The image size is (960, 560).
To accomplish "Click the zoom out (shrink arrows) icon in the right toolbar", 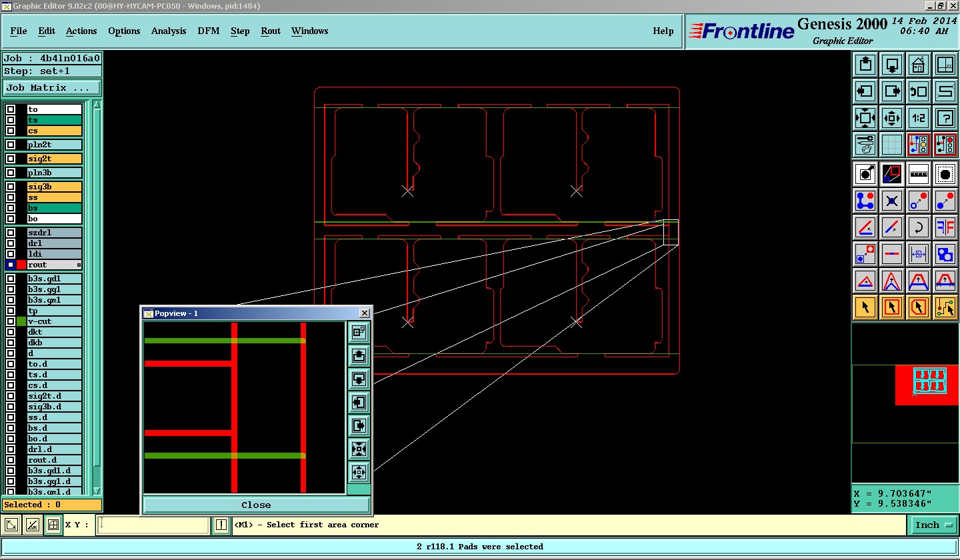I will [892, 118].
